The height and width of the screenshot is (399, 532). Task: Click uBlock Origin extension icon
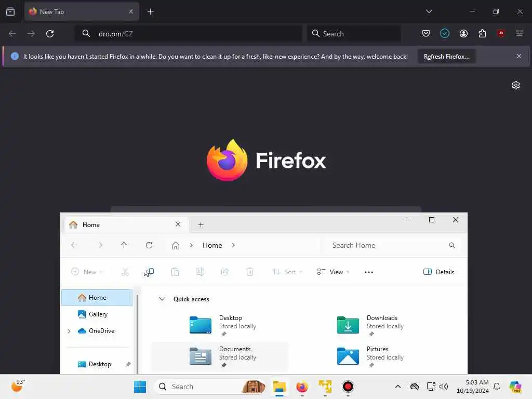coord(501,33)
